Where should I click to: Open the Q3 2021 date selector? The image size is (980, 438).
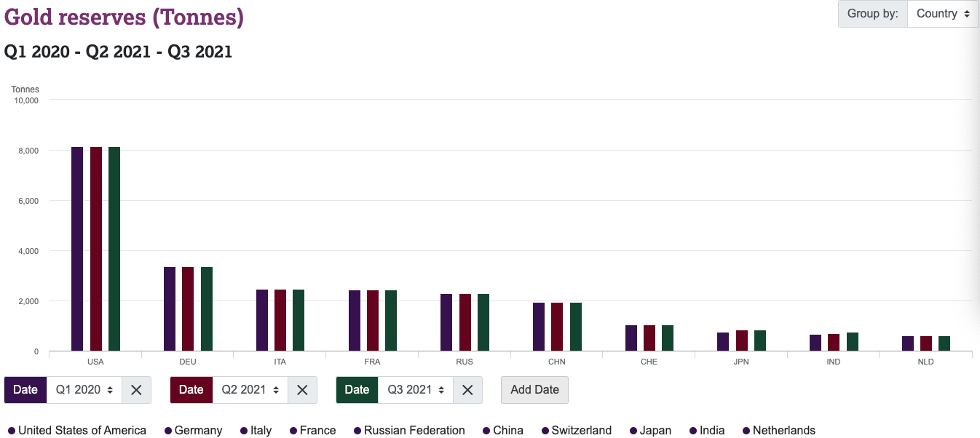pyautogui.click(x=416, y=390)
